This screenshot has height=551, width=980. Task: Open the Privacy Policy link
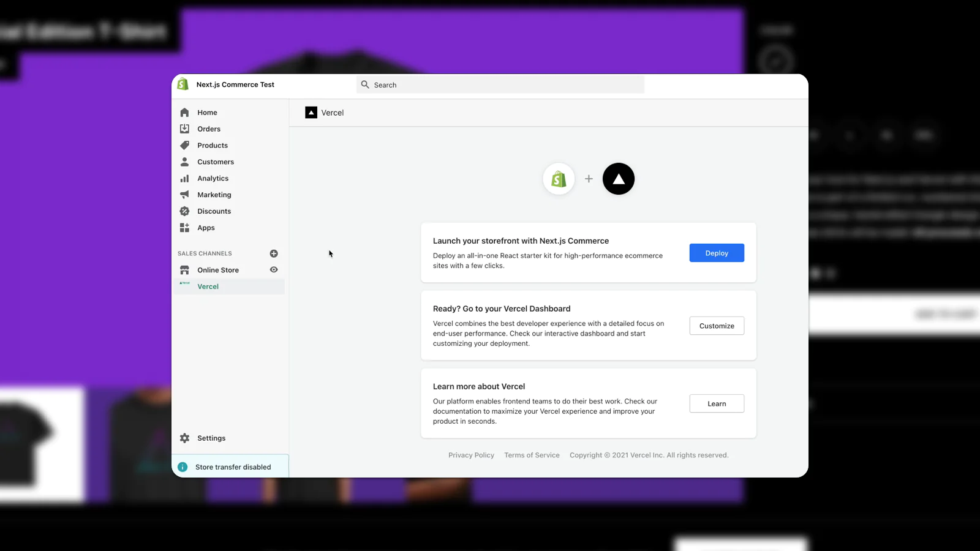click(x=471, y=455)
